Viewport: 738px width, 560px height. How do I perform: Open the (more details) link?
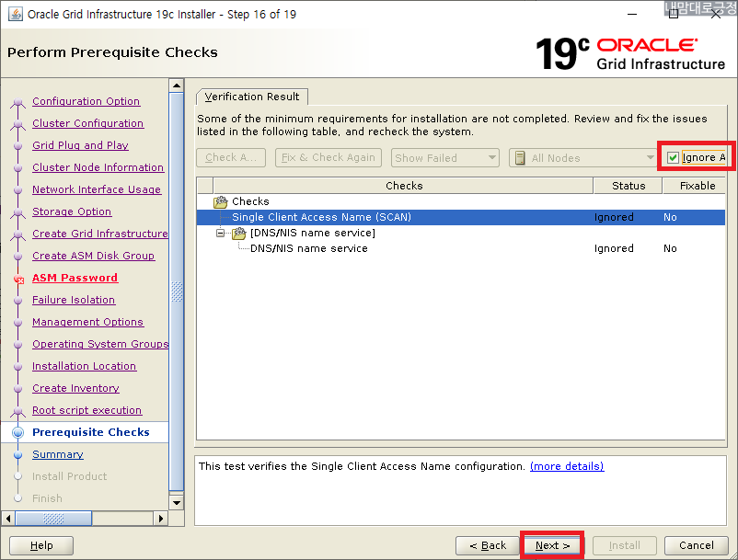pyautogui.click(x=567, y=466)
